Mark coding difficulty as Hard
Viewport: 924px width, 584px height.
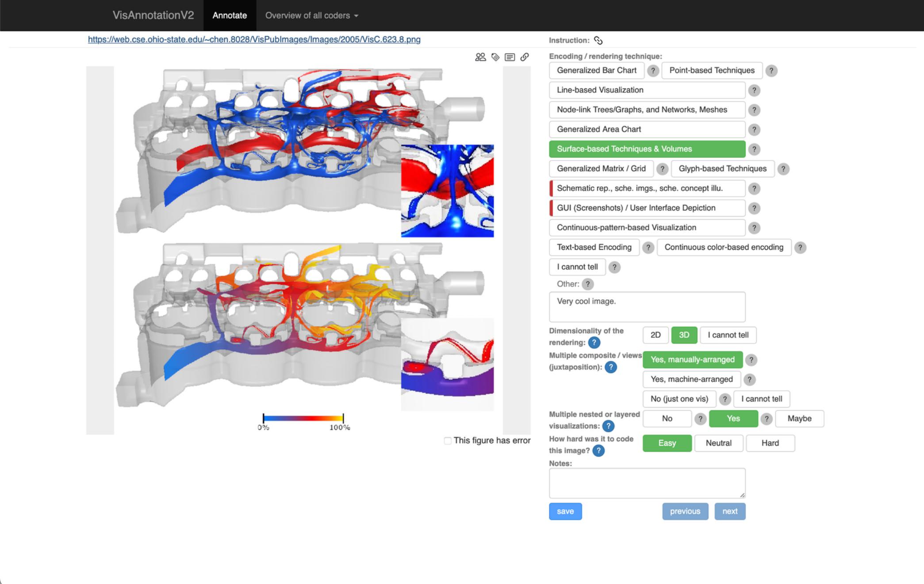tap(770, 443)
